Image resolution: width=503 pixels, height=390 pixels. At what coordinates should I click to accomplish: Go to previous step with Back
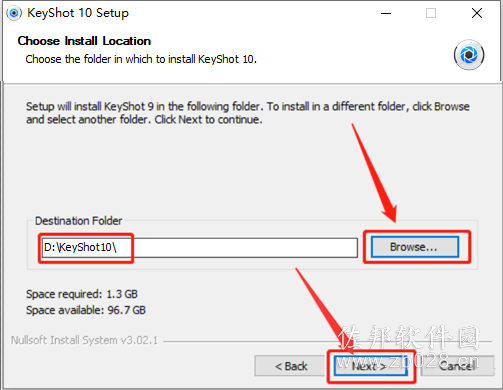pos(290,366)
